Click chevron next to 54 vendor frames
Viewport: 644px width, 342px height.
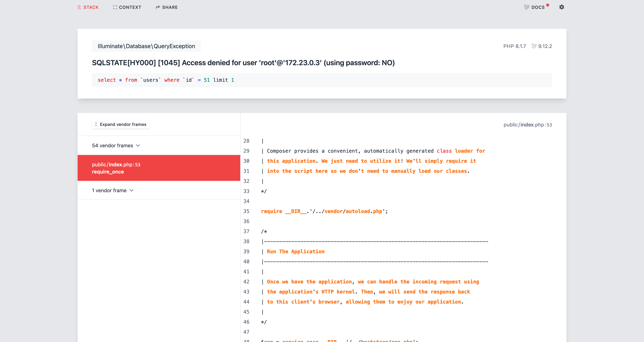(x=138, y=145)
